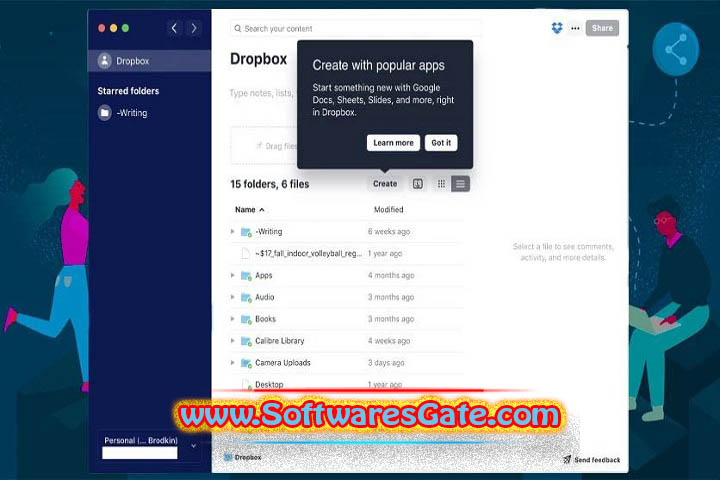
Task: Click the Apps folder name
Action: (x=264, y=276)
